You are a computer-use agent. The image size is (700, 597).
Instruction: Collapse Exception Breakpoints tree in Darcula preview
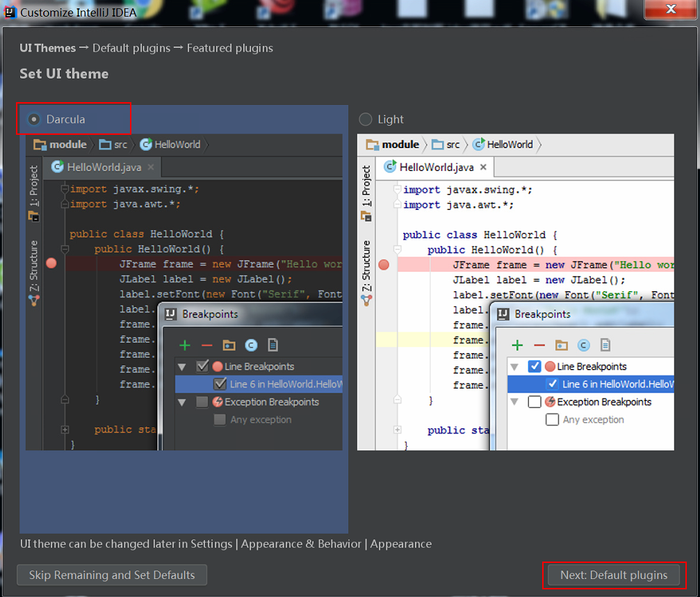tap(181, 402)
